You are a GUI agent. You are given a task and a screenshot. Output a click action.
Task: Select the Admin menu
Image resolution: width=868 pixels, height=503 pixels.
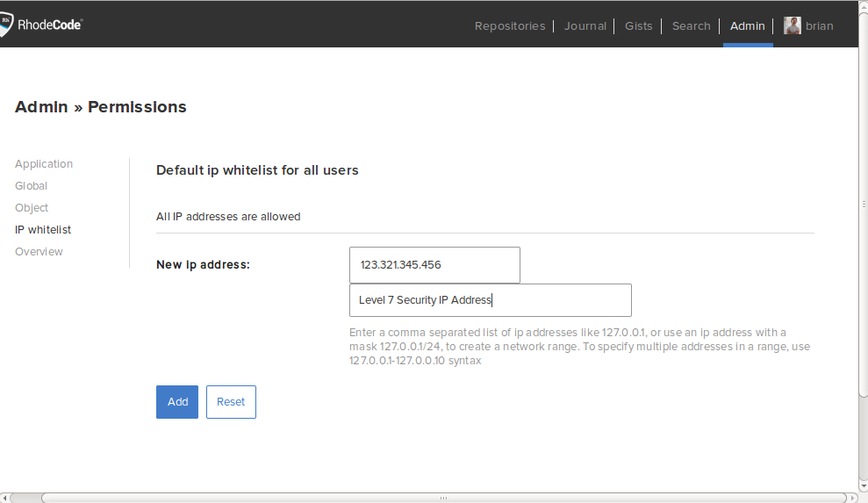(x=748, y=25)
